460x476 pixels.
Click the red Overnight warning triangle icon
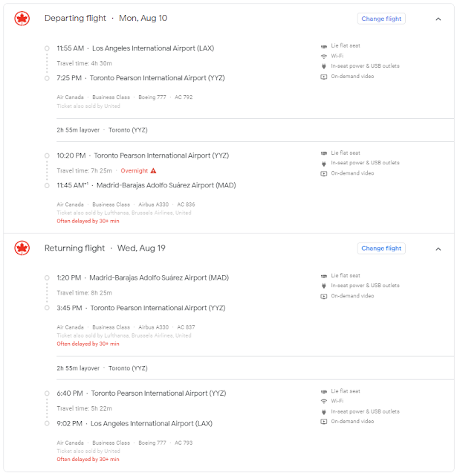(154, 171)
